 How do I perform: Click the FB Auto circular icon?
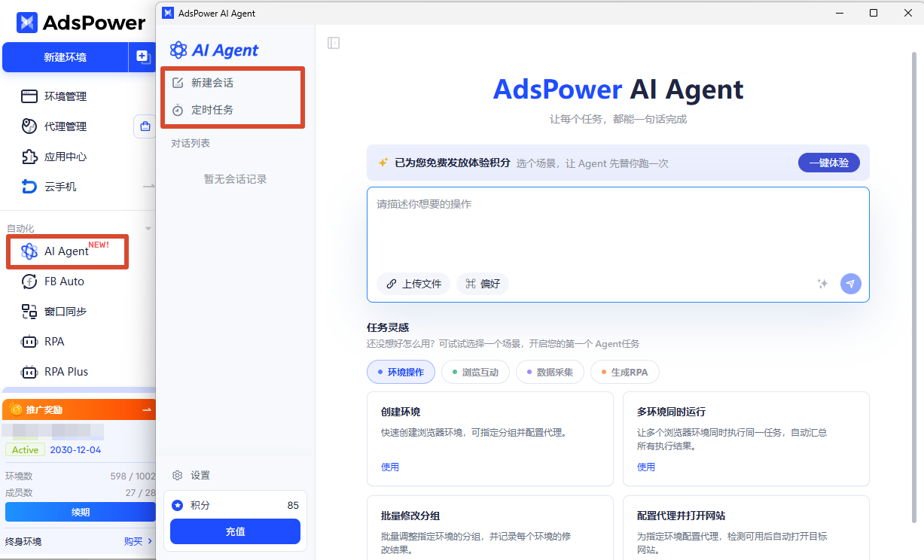coord(29,282)
